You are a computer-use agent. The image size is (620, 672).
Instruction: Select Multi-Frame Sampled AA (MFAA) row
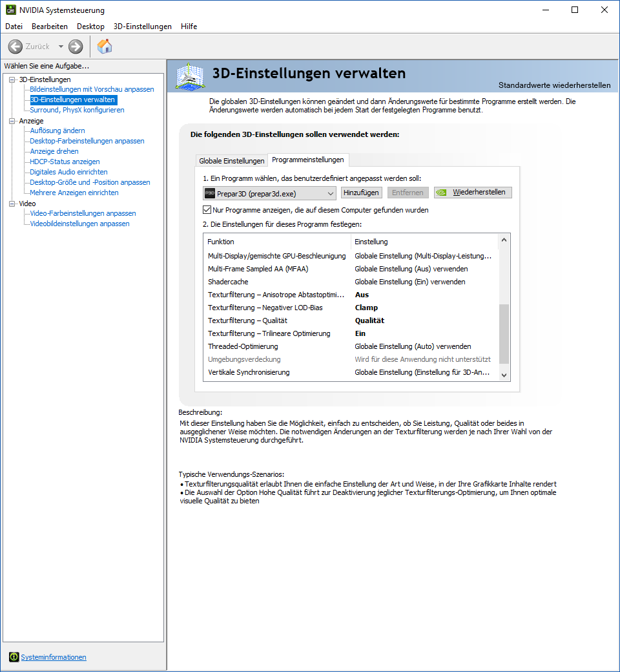pos(351,269)
